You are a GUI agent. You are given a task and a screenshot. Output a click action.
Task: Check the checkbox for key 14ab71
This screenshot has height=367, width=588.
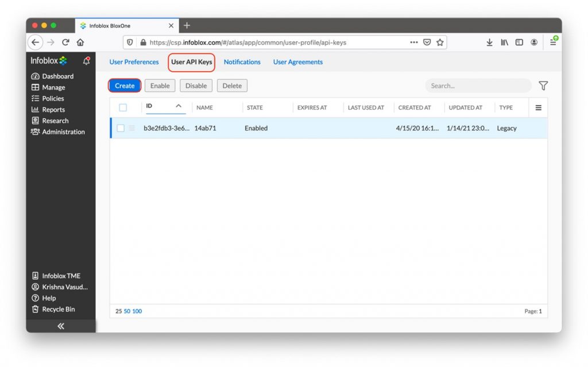(121, 128)
